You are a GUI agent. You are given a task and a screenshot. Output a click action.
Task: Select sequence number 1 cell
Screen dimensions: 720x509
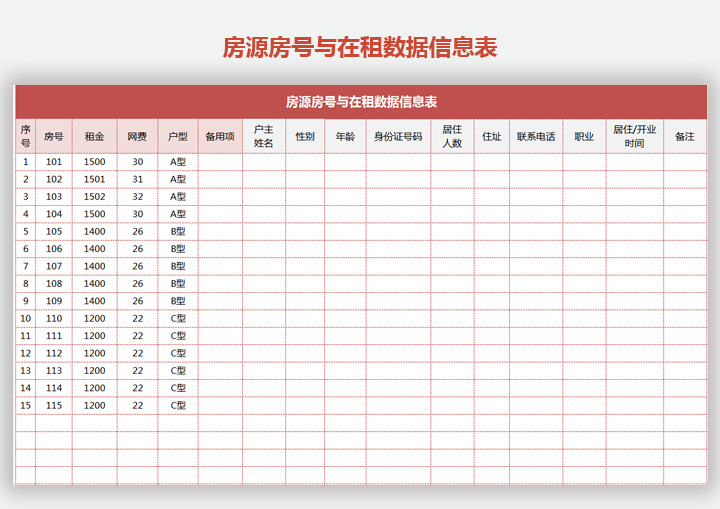[26, 162]
